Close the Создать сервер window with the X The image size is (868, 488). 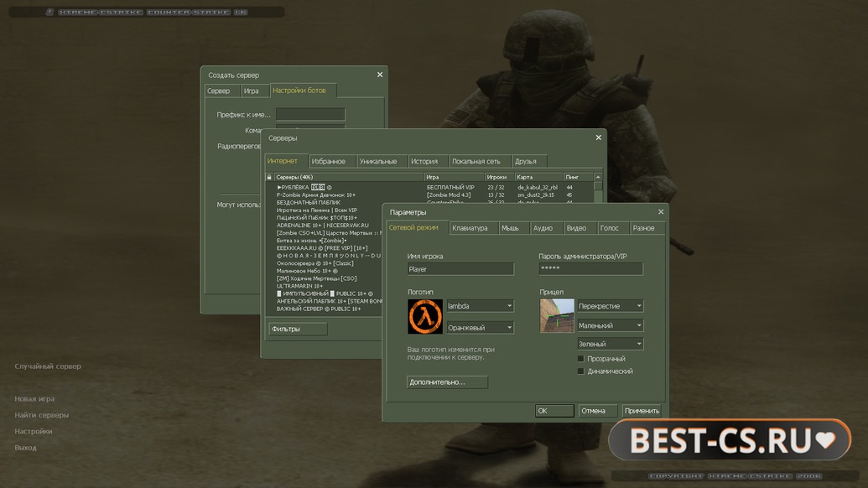pyautogui.click(x=380, y=75)
